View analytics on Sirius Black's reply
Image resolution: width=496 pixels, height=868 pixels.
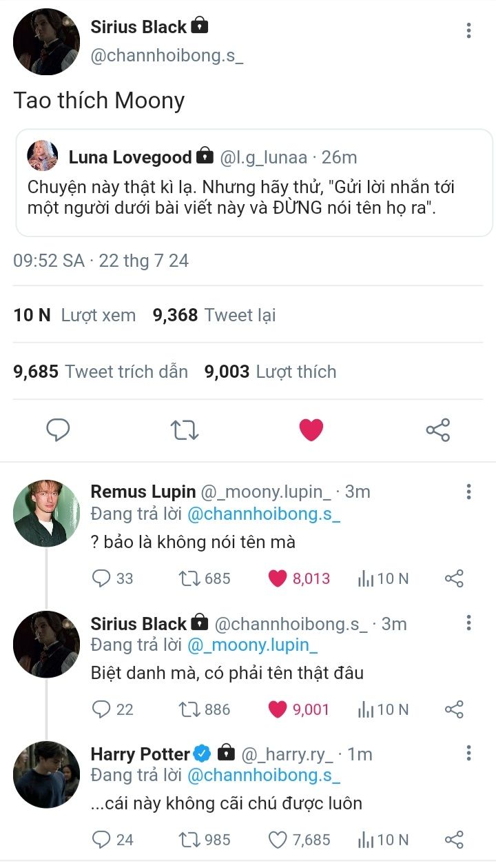383,709
